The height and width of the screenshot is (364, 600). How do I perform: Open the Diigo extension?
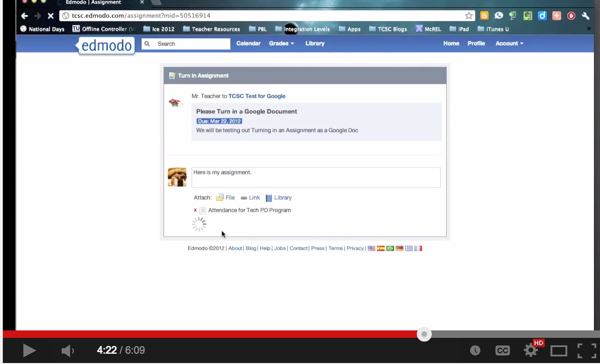pos(542,16)
